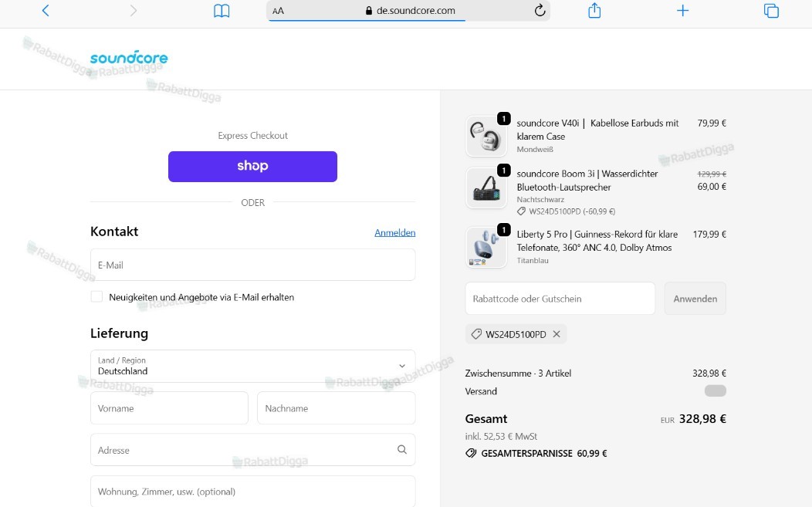Click the tag icon on WS24D5100PD chip

(476, 334)
